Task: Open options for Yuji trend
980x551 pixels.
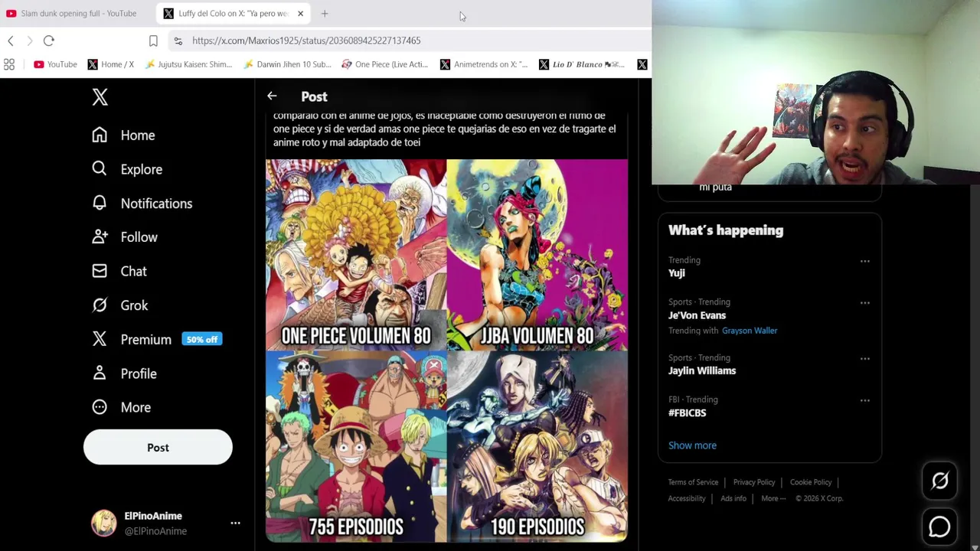Action: tap(865, 261)
